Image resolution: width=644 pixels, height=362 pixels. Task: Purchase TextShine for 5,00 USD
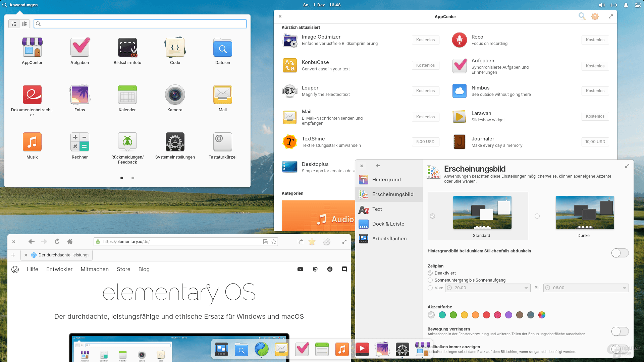425,141
